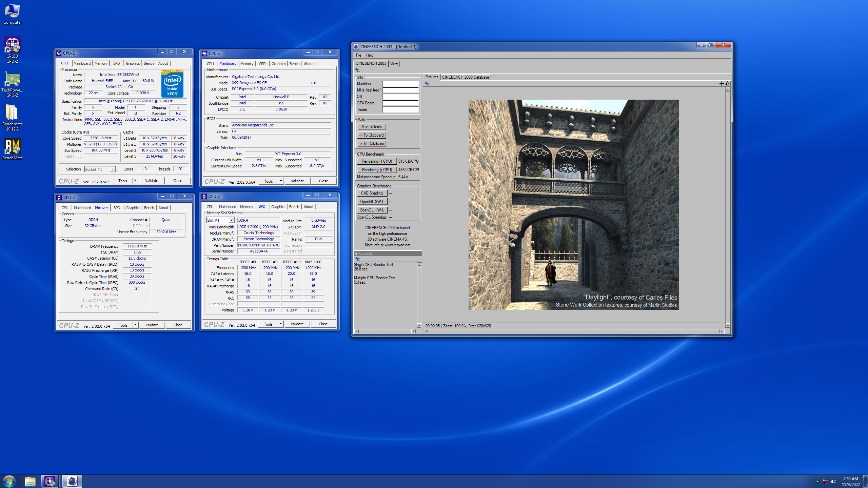Click the taskbar clock showing 2:30 AM

(x=850, y=482)
